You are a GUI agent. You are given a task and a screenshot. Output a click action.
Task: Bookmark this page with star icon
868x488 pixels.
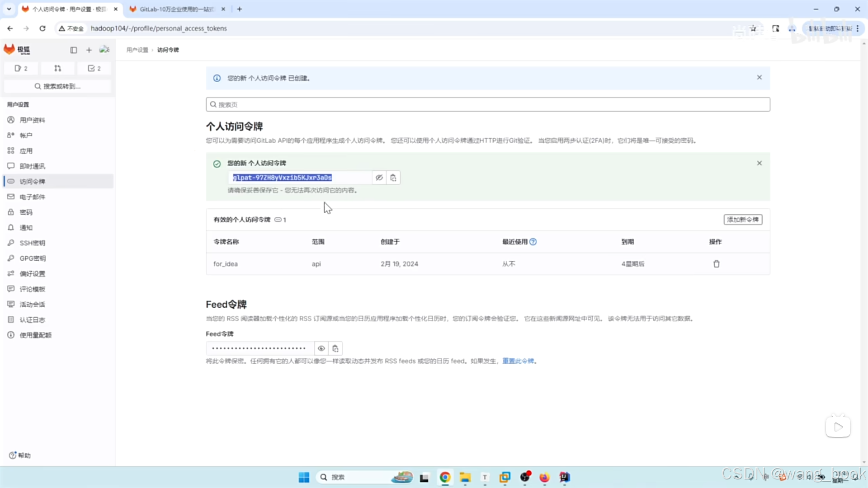coord(753,28)
